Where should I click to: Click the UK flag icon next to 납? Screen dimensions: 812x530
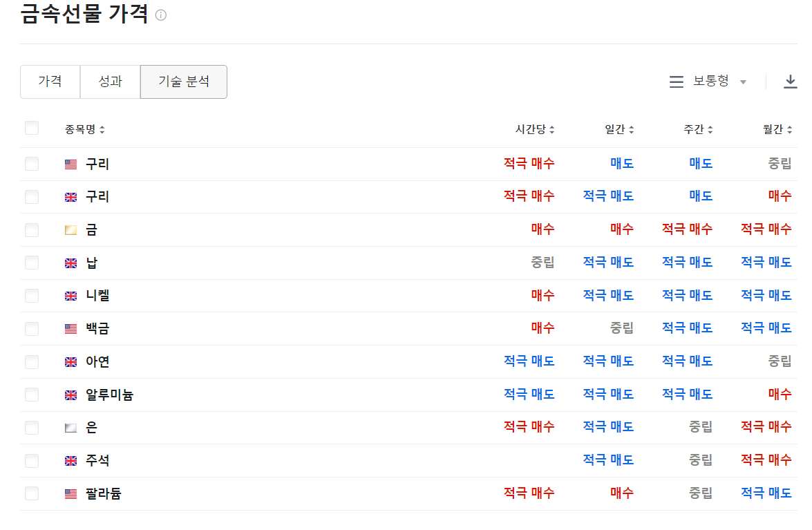[x=71, y=263]
